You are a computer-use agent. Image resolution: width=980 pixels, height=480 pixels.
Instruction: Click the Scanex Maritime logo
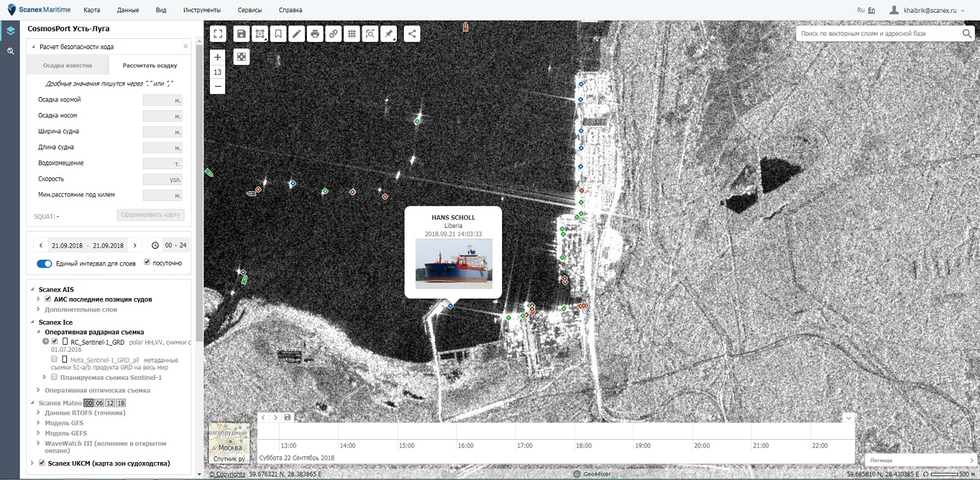pyautogui.click(x=39, y=10)
